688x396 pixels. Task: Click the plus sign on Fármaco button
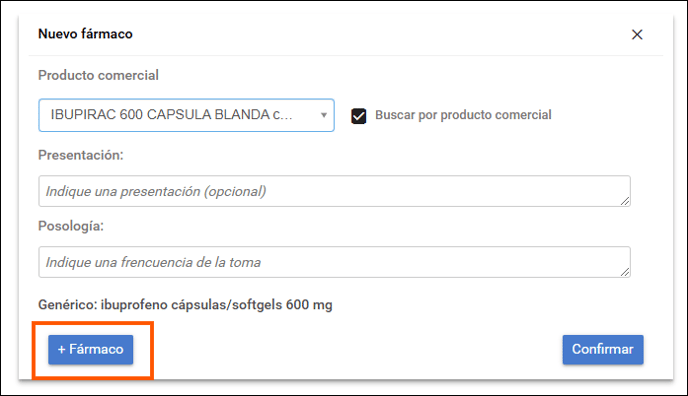click(x=61, y=350)
